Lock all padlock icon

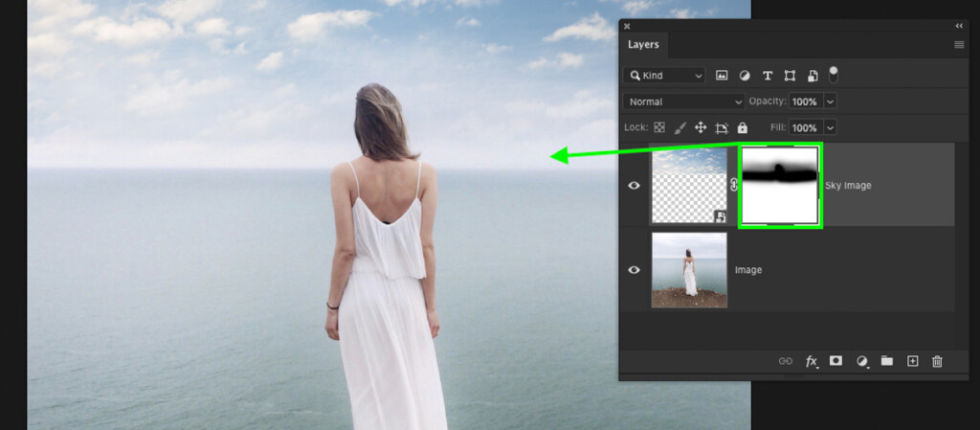tap(743, 127)
